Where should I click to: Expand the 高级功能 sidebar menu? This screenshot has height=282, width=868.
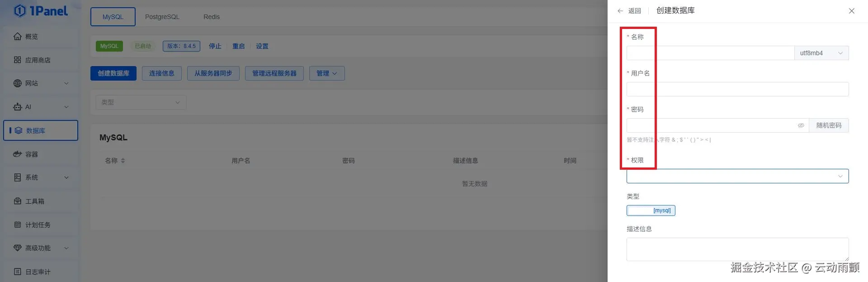(x=66, y=248)
